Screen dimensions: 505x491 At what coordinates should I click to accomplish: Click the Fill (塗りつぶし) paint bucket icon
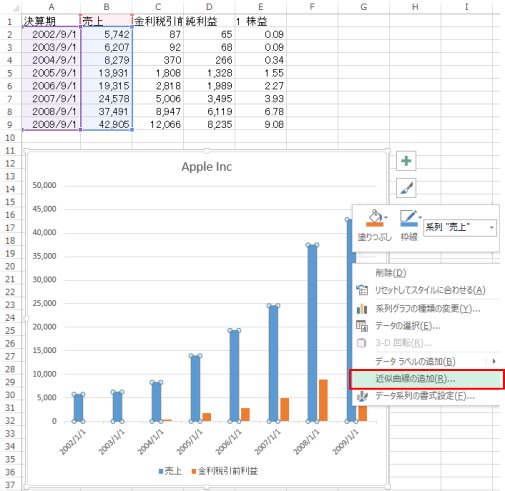[x=374, y=218]
